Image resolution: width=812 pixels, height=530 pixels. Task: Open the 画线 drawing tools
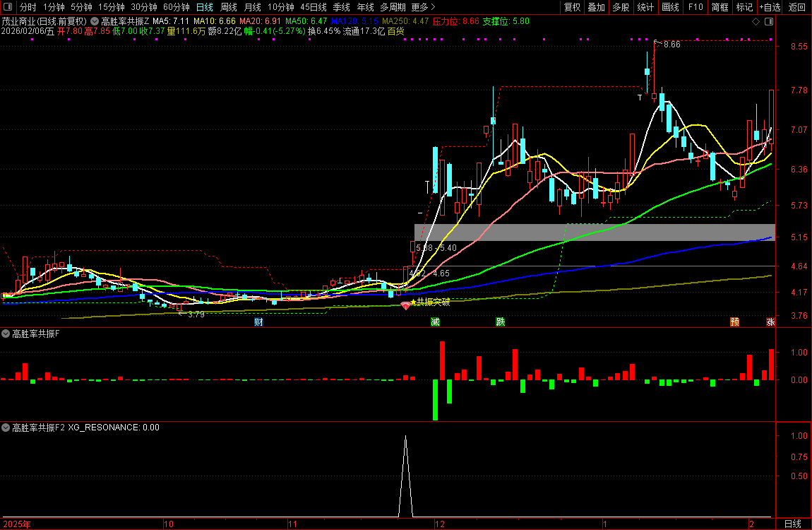(670, 7)
